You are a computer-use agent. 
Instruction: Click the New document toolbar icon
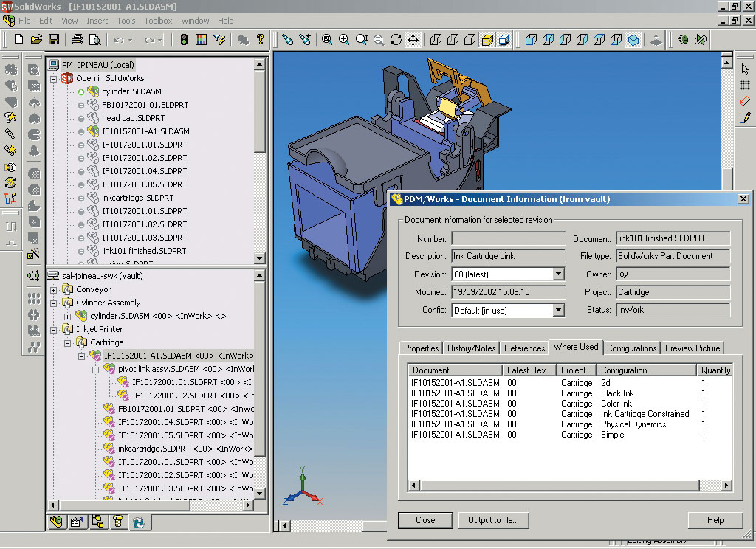tap(18, 39)
